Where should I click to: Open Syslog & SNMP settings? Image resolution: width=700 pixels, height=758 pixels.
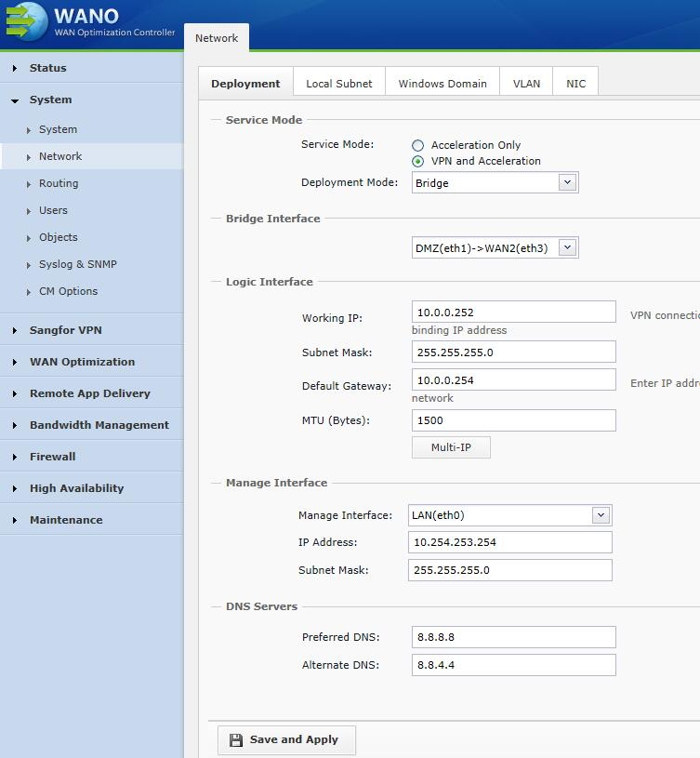coord(78,264)
